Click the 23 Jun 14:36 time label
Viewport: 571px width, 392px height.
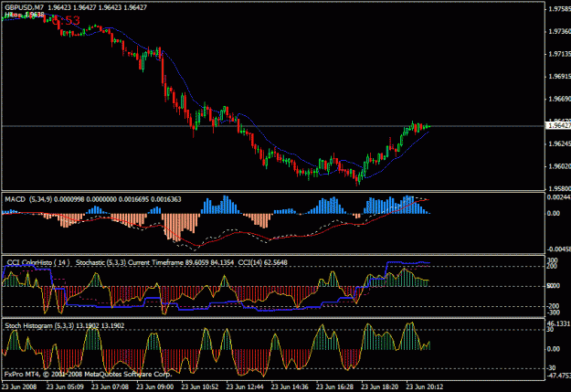coord(290,387)
